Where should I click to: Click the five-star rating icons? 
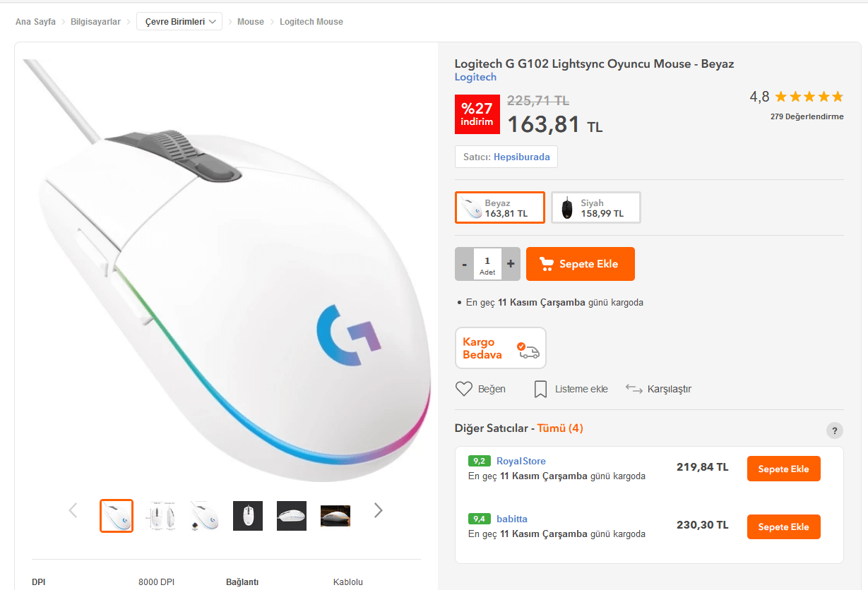809,97
